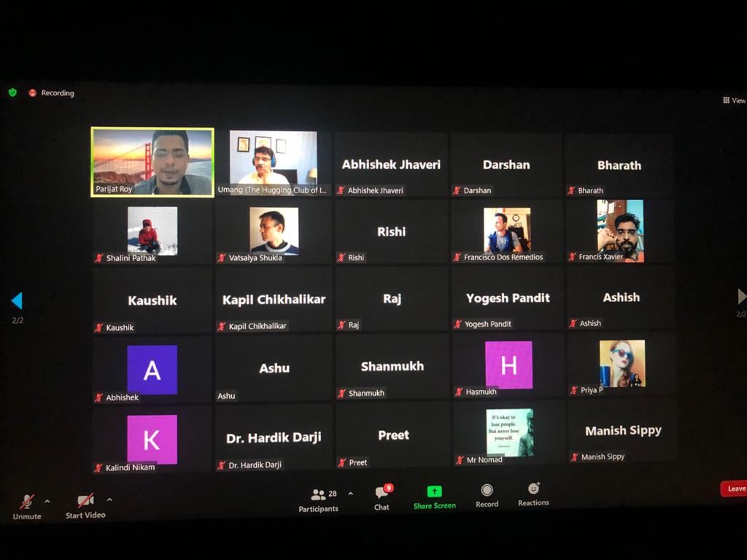Viewport: 747px width, 560px height.
Task: Select the Rishi participant tile
Action: [391, 231]
